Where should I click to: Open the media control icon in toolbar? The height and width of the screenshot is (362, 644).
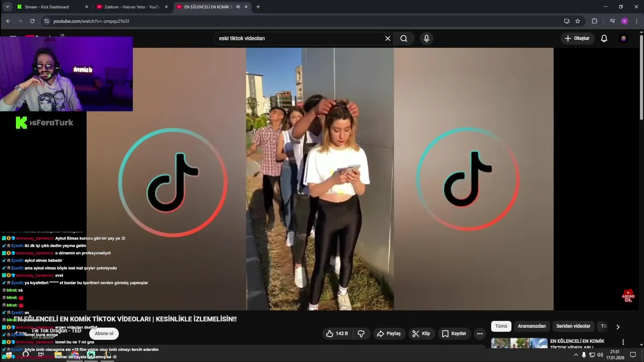click(612, 21)
